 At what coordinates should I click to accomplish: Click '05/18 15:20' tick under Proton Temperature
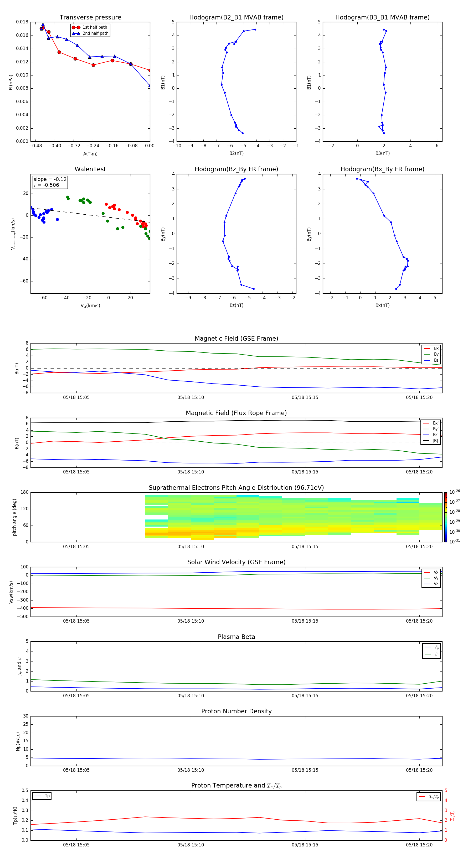coord(419,845)
